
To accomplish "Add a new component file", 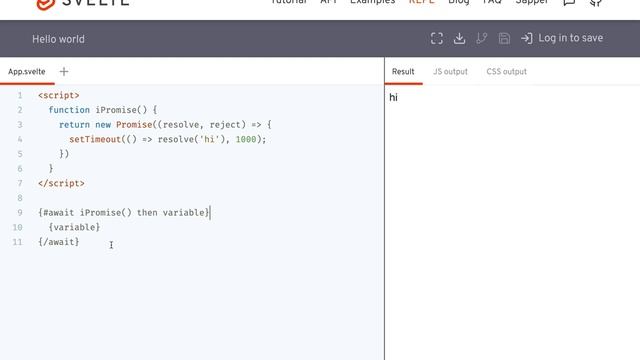I will pos(64,72).
